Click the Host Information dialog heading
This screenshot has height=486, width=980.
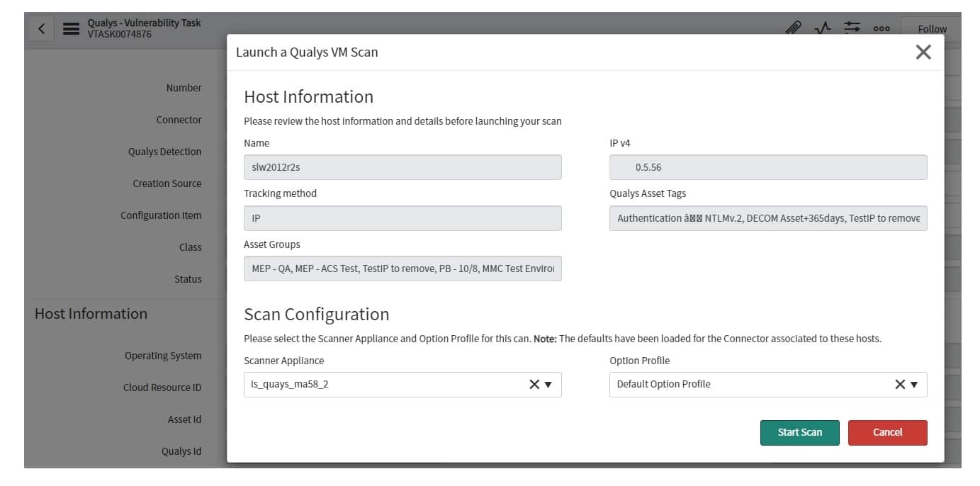(x=308, y=96)
